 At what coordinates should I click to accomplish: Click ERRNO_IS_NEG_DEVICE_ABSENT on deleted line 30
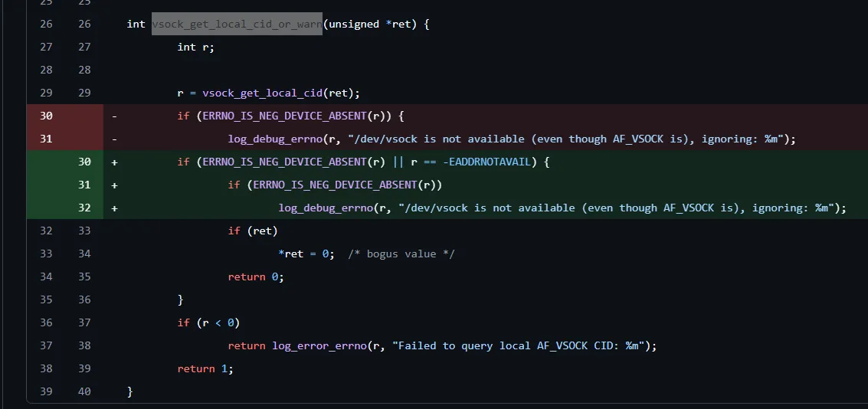(284, 116)
